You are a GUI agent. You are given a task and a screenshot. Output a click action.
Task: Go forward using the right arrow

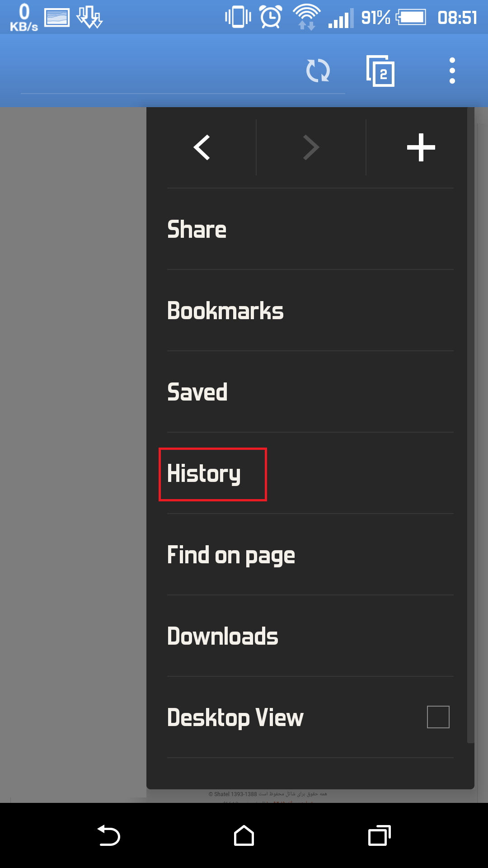tap(311, 147)
